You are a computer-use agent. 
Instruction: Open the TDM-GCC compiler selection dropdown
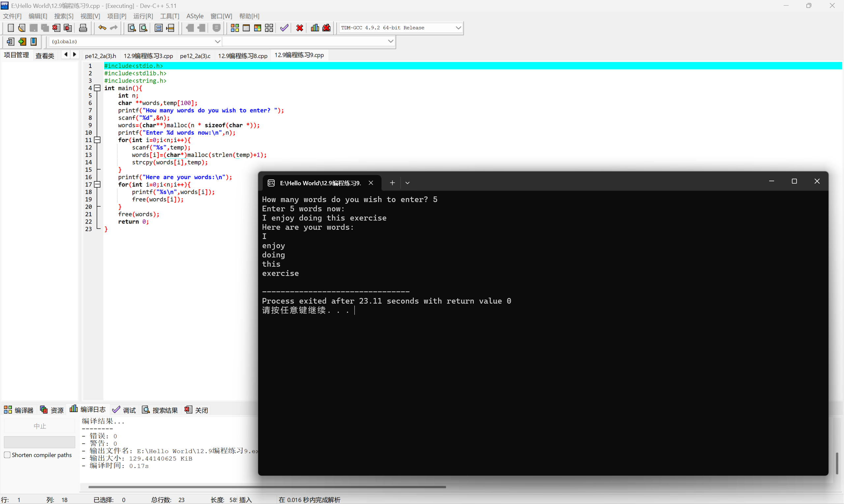458,28
